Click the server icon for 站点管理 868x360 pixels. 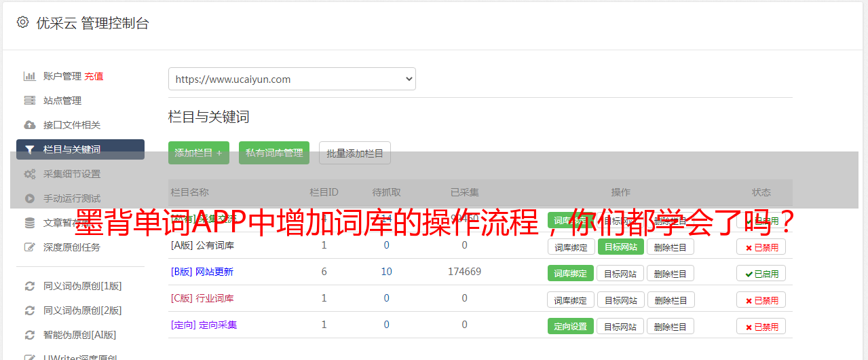(29, 101)
